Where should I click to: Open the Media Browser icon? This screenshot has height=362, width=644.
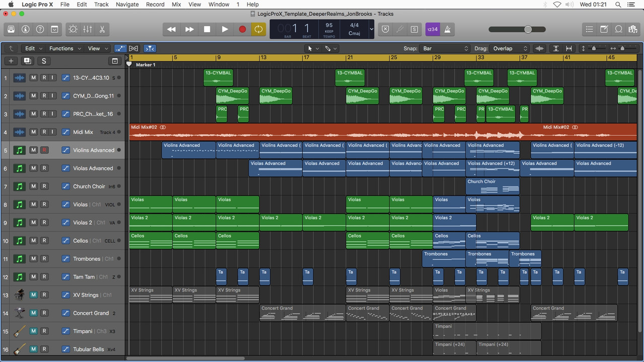[x=633, y=29]
